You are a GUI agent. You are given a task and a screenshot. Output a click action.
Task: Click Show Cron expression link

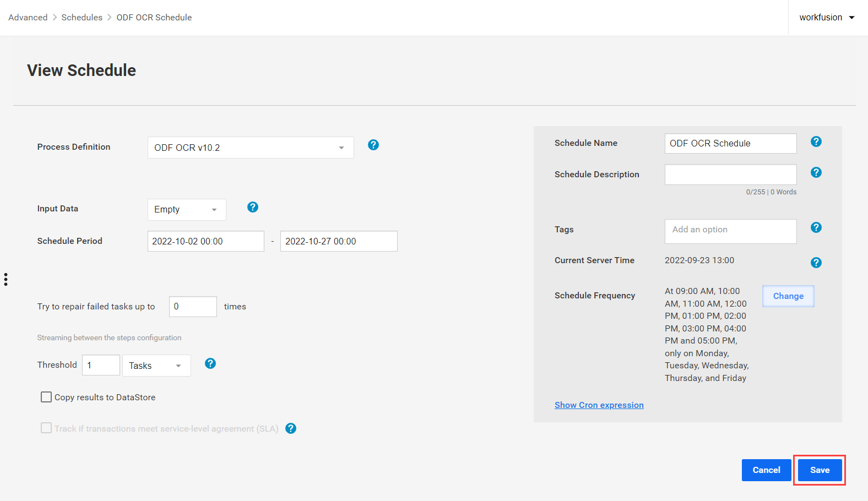coord(599,405)
